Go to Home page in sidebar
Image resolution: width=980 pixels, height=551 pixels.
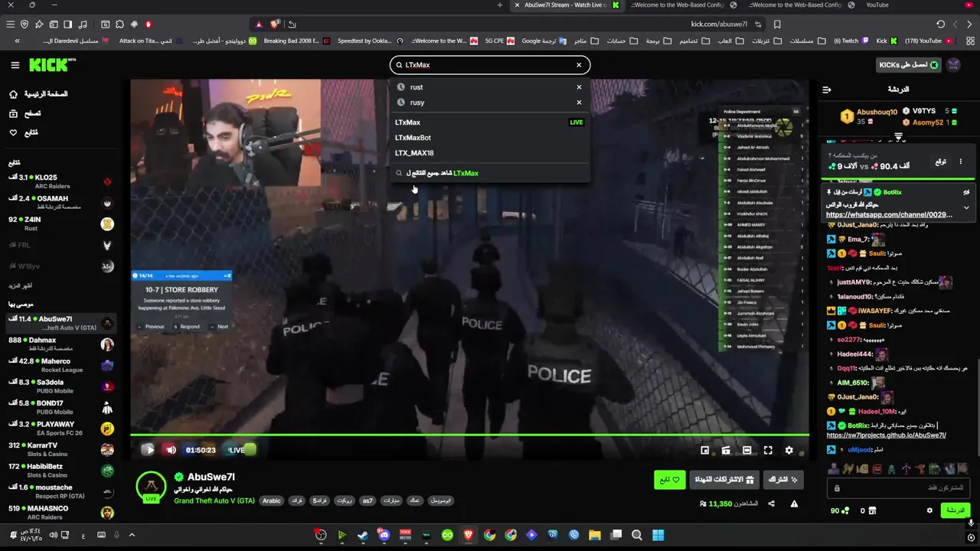point(38,94)
